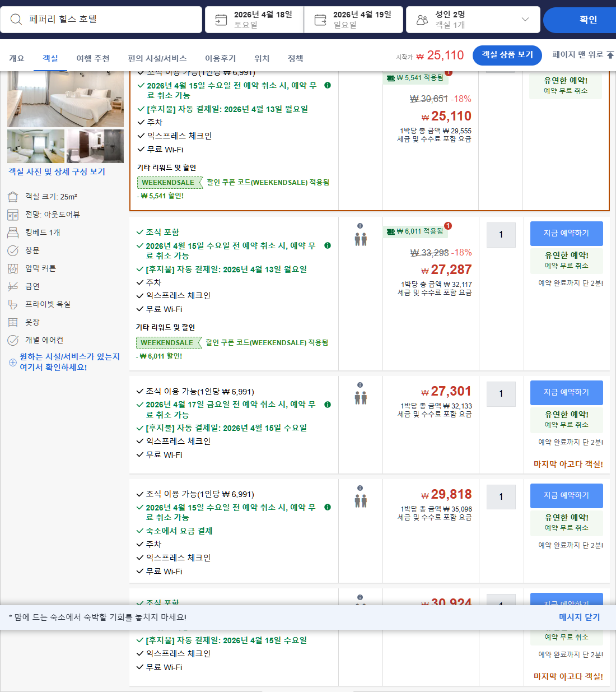The width and height of the screenshot is (616, 692).
Task: Open room quantity selector for ₩27,301 offer
Action: pos(501,394)
